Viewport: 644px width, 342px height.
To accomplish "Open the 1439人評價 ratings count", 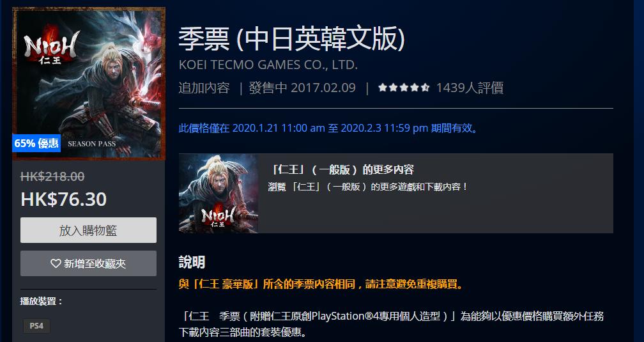I will coord(470,88).
